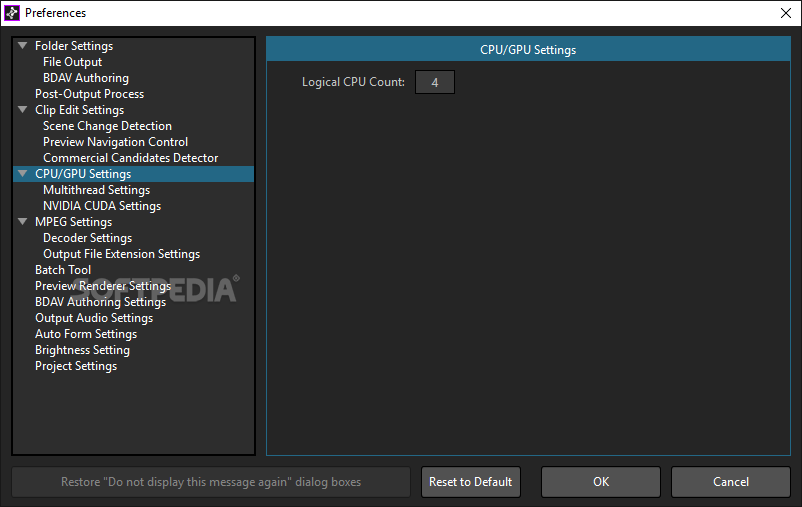Open Preview Navigation Control

point(116,142)
